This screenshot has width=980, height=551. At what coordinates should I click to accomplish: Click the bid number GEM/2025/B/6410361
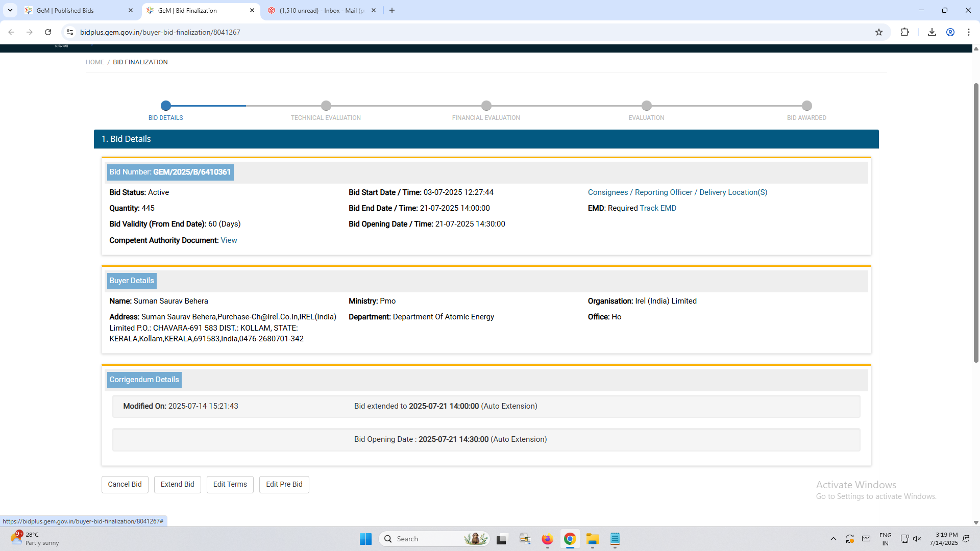point(192,172)
